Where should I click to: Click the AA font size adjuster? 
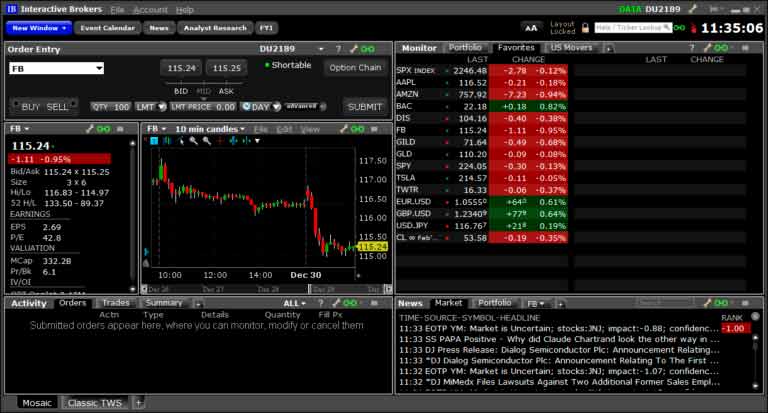[x=531, y=28]
